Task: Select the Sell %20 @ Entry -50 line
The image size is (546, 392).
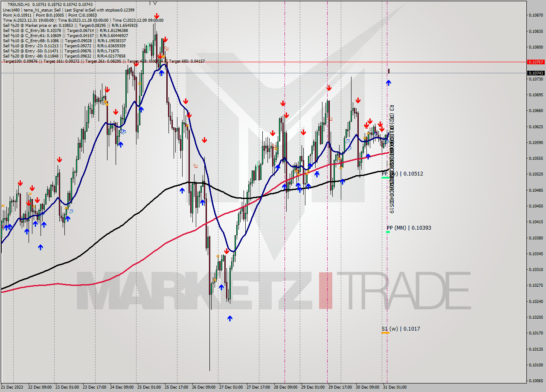Action: coord(61,51)
